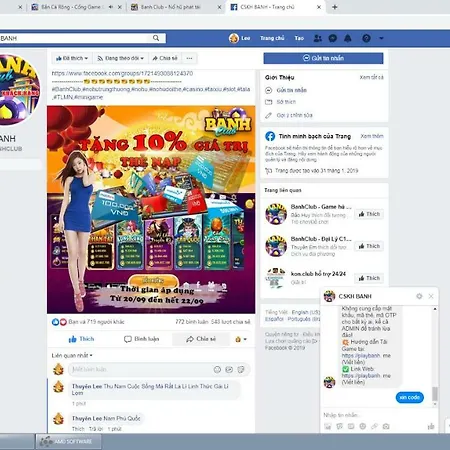Open chat settings gear in CSKH BANH
The image size is (450, 450).
419,296
